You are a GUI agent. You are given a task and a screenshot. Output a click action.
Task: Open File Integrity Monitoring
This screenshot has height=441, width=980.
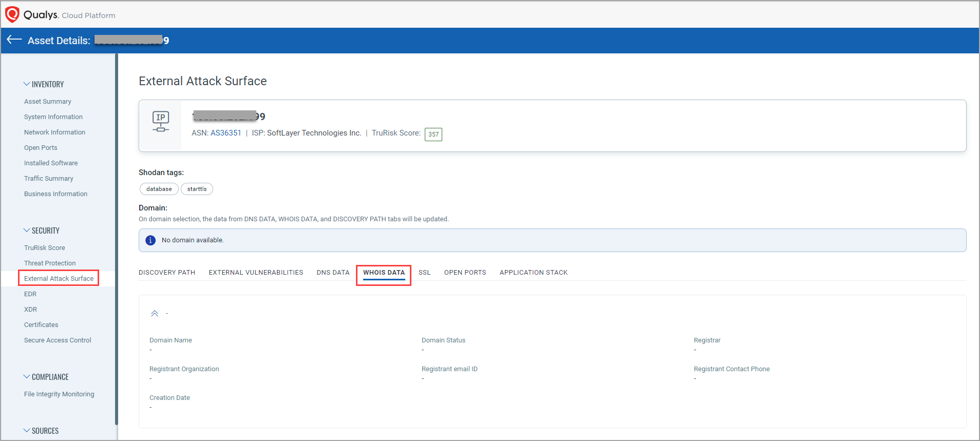click(x=59, y=394)
